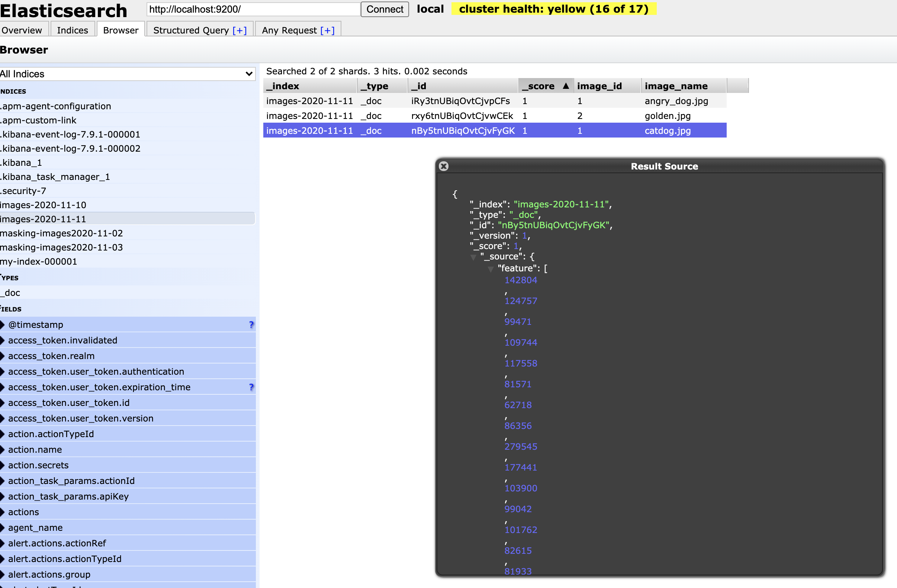Click the server URL input field

coord(253,9)
